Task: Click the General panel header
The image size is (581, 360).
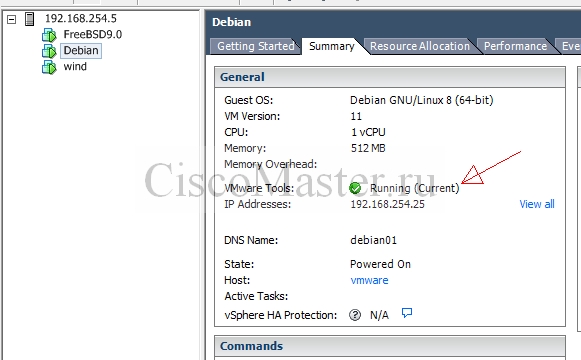Action: pyautogui.click(x=390, y=77)
